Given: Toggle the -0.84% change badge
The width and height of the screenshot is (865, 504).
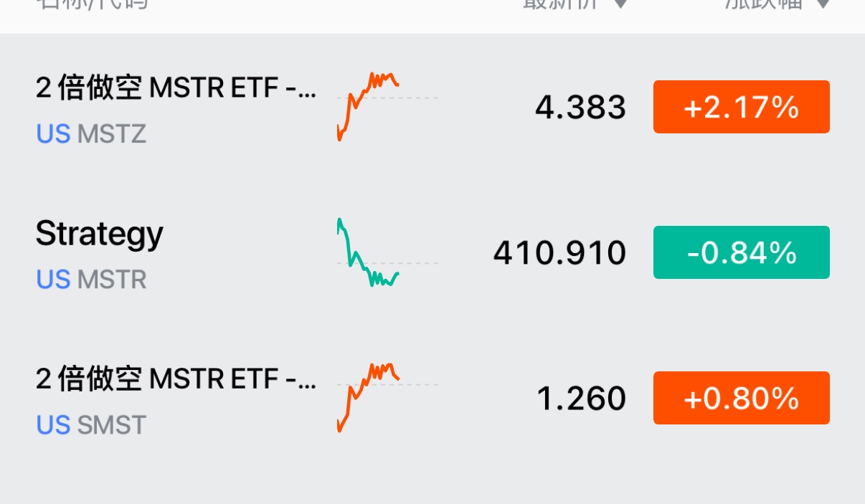Looking at the screenshot, I should coord(741,252).
